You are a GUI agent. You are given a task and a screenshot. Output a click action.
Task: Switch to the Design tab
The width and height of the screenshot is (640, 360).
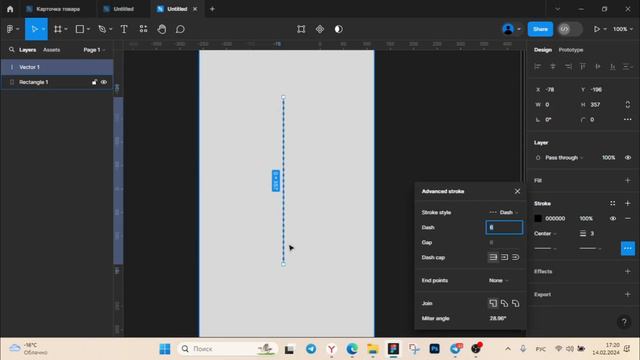click(x=543, y=50)
